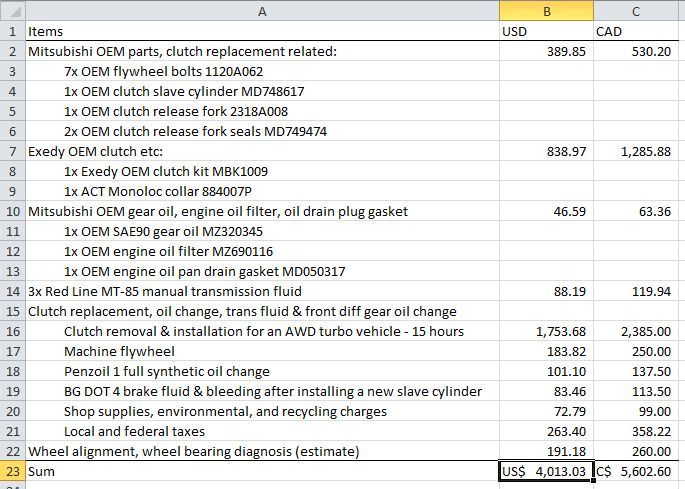
Task: Select the Red Line MT-85 fluid cell
Action: pos(261,291)
